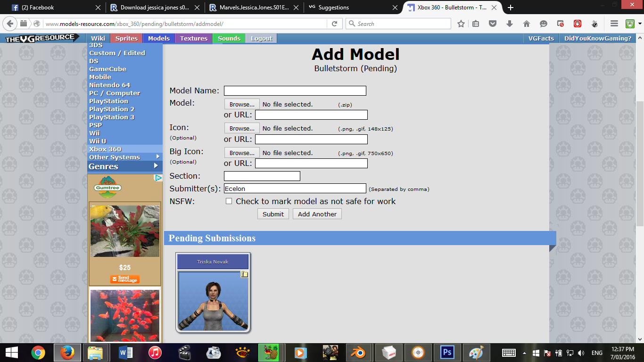The image size is (644, 362).
Task: Select PlayStation 3 in the console sidebar
Action: (112, 117)
